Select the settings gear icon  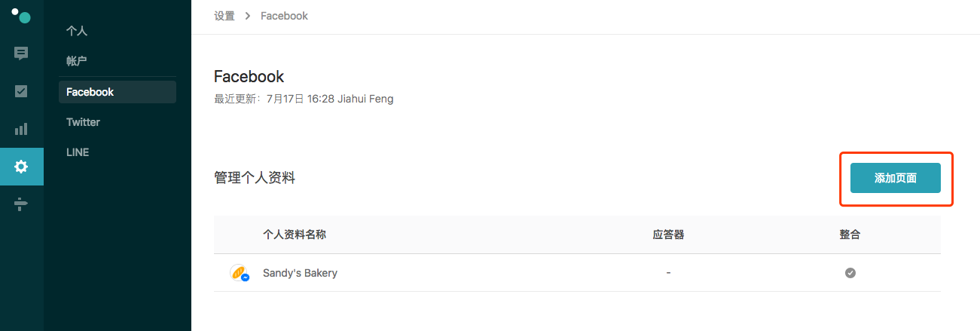21,167
